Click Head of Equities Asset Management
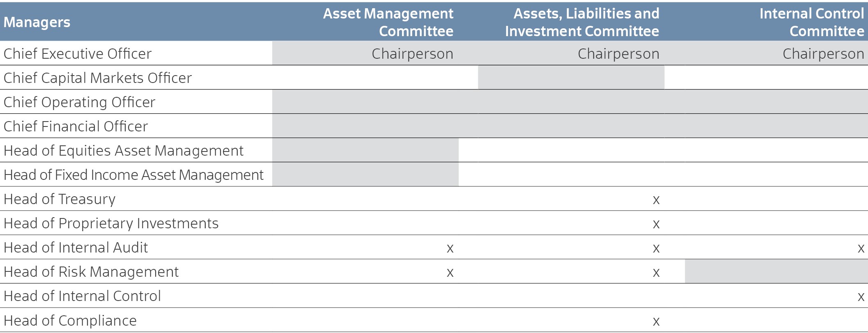The width and height of the screenshot is (868, 333). (123, 151)
